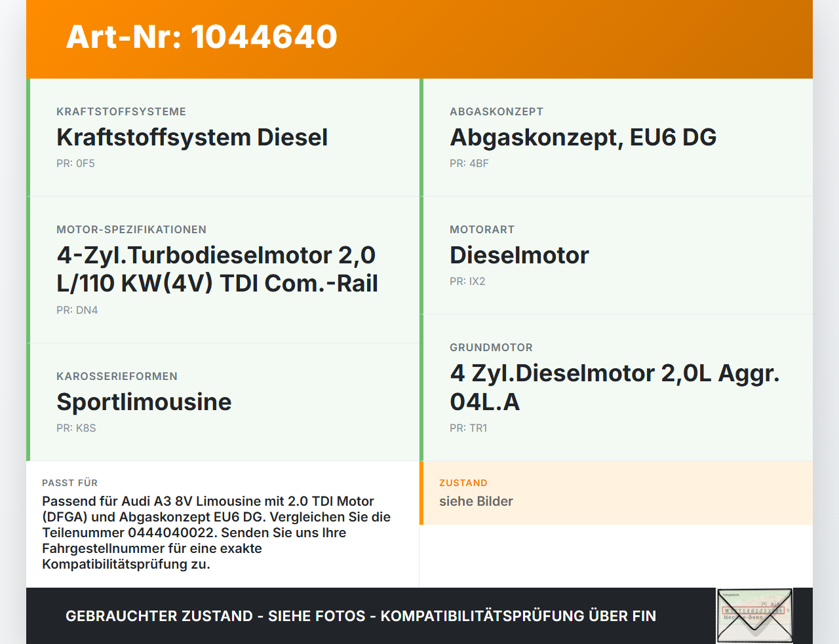Click the 'PR: TR1' code
Viewport: 839px width, 644px height.
(x=468, y=428)
